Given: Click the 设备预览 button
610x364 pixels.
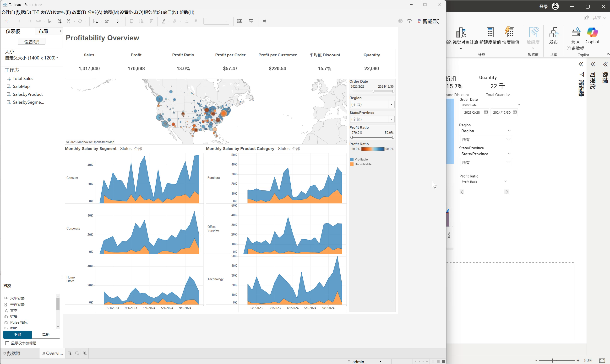Looking at the screenshot, I should click(31, 42).
